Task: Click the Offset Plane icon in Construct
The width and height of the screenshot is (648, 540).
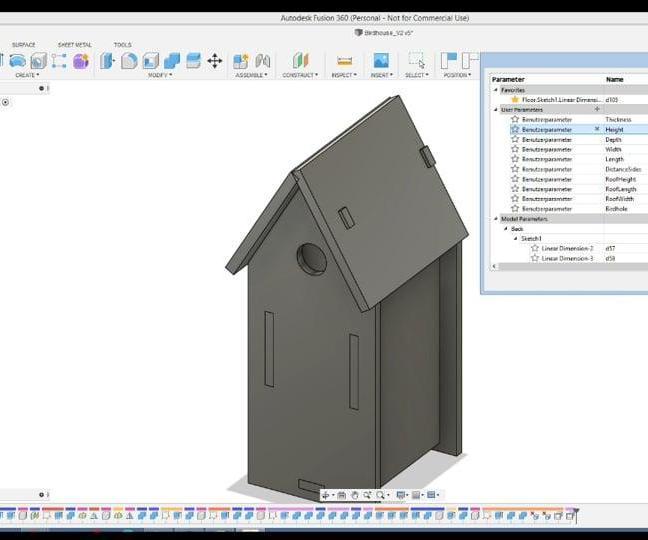Action: click(x=300, y=61)
